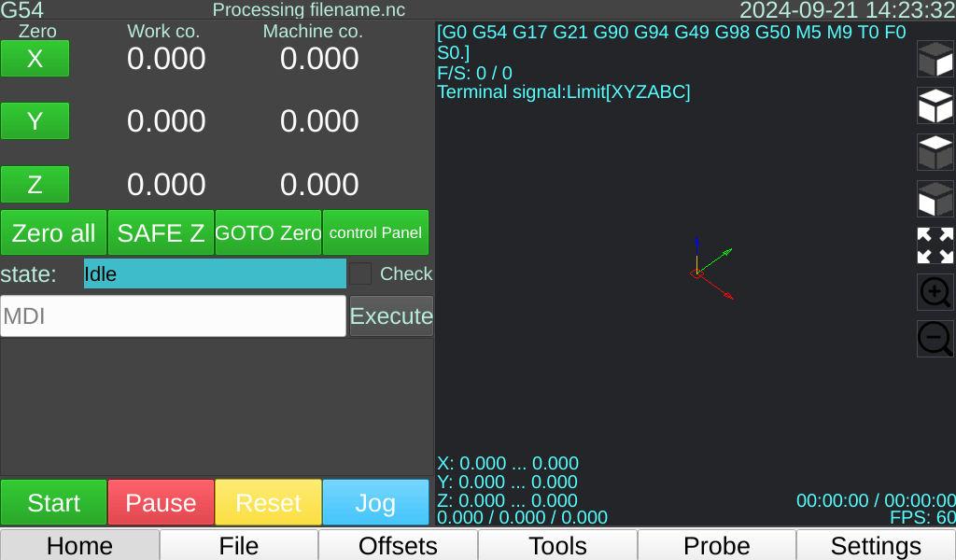Click into the MDI command input field
Screen dimensions: 956x560
click(x=173, y=316)
